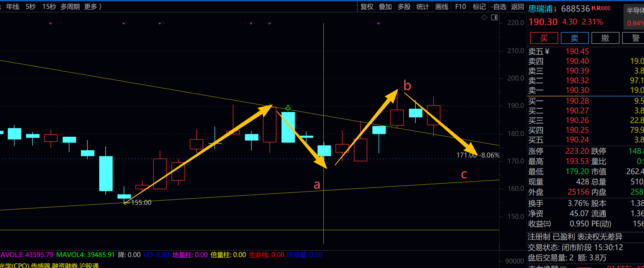Toggle -自选 watchlist removal
The height and width of the screenshot is (268, 644).
point(498,6)
